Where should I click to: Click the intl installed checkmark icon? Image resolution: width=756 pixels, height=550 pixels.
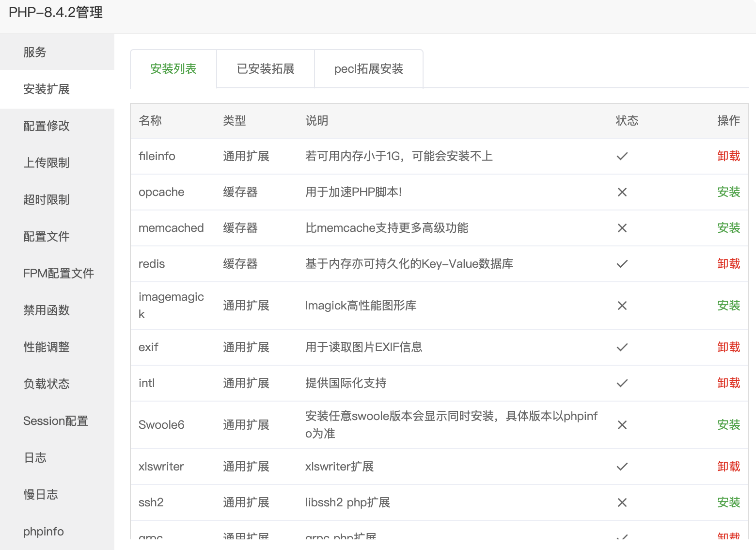coord(622,383)
